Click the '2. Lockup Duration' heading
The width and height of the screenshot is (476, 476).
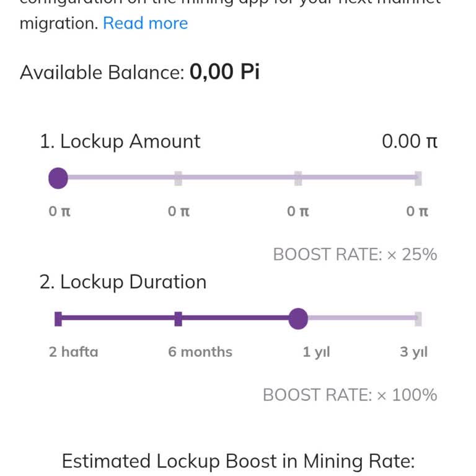click(x=123, y=282)
